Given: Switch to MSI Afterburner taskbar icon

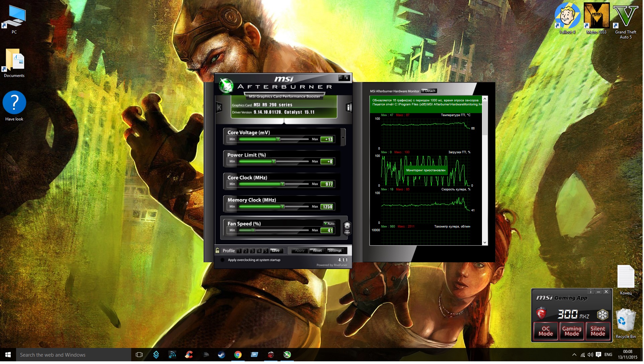Looking at the screenshot, I should point(287,355).
